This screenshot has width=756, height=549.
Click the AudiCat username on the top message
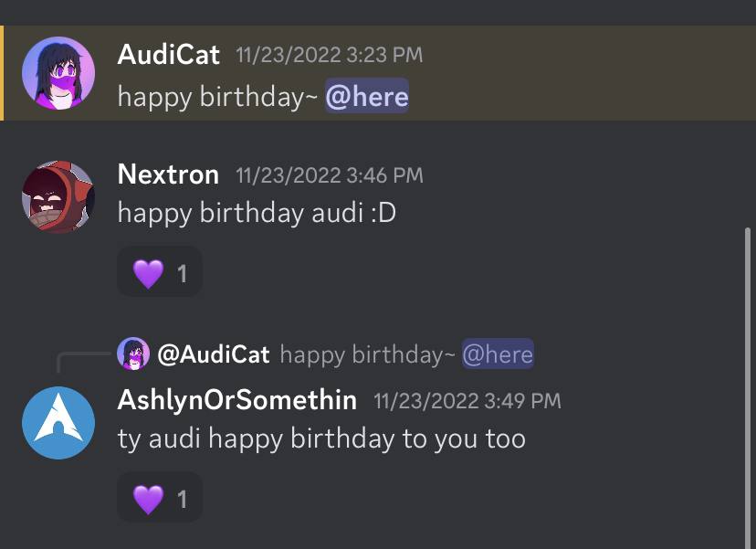[x=169, y=55]
